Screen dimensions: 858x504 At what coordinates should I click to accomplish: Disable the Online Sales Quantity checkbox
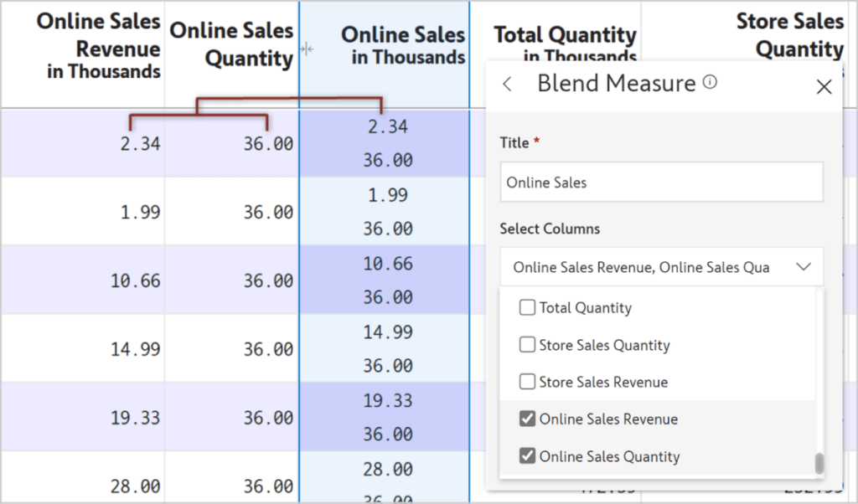tap(527, 456)
